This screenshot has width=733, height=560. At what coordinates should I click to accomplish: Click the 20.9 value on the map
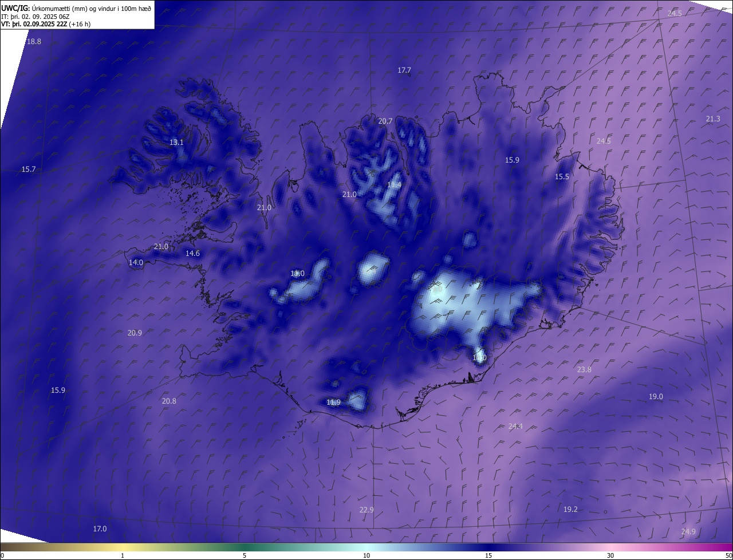[135, 333]
